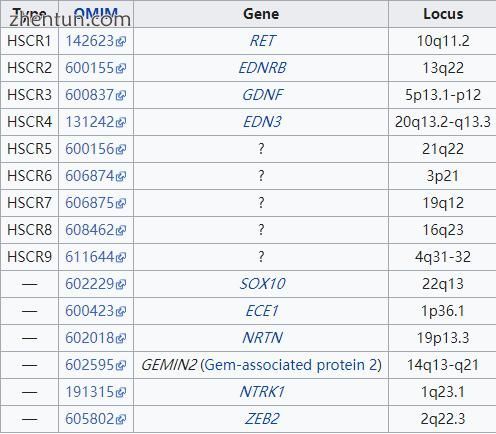Viewport: 496px width, 434px height.
Task: Open Gem-associated protein 2 link
Action: [291, 365]
